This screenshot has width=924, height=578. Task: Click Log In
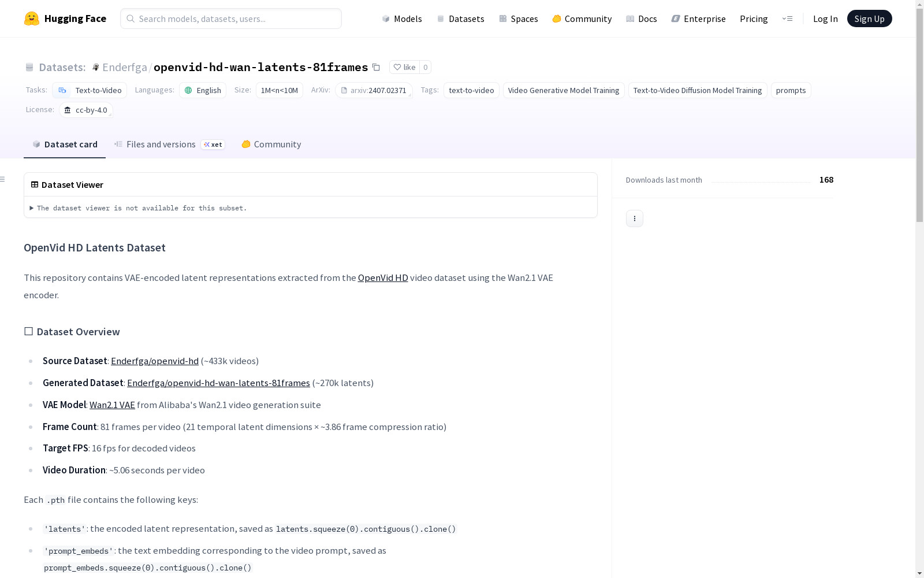pyautogui.click(x=825, y=18)
